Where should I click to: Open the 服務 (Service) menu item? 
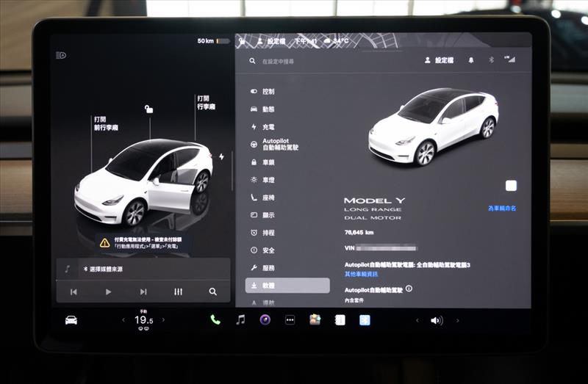(262, 268)
